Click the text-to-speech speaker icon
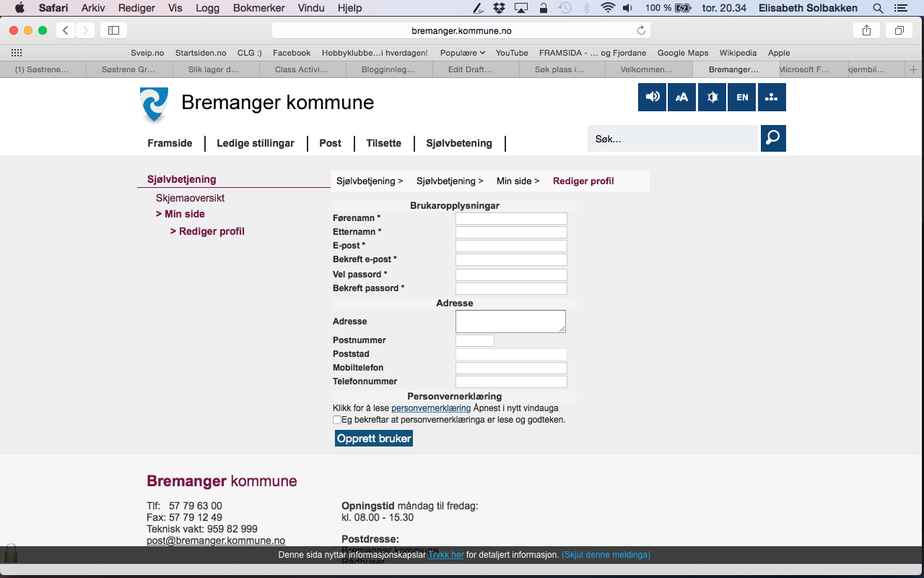 point(652,97)
